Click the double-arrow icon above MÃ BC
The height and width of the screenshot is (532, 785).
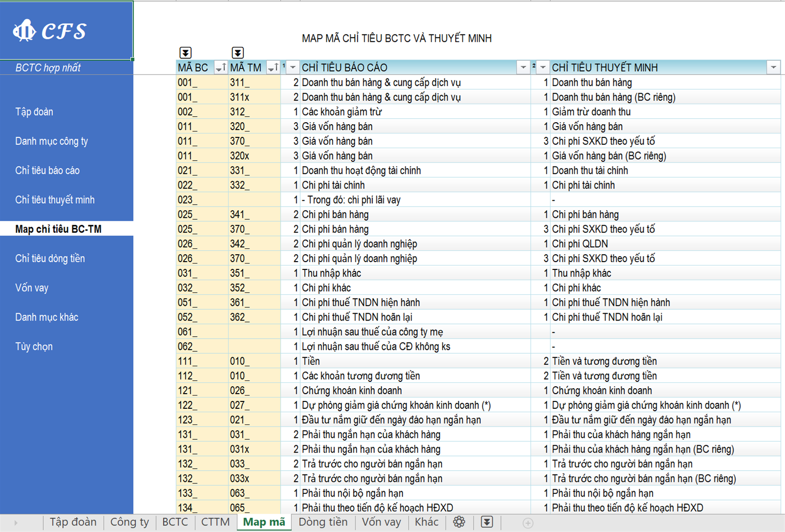[185, 53]
